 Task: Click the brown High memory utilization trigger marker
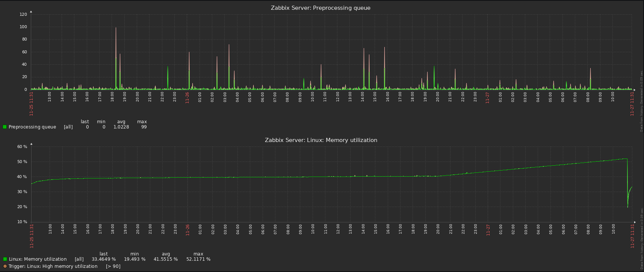[5, 266]
